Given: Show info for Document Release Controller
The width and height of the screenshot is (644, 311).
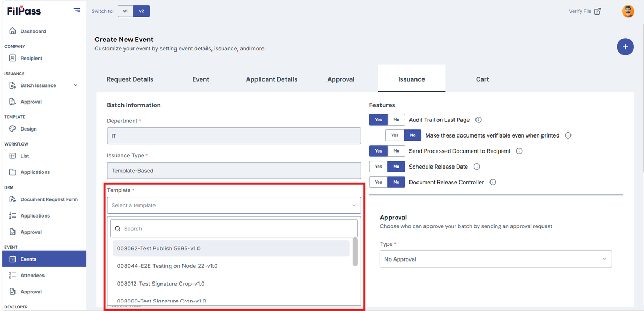Looking at the screenshot, I should click(493, 182).
